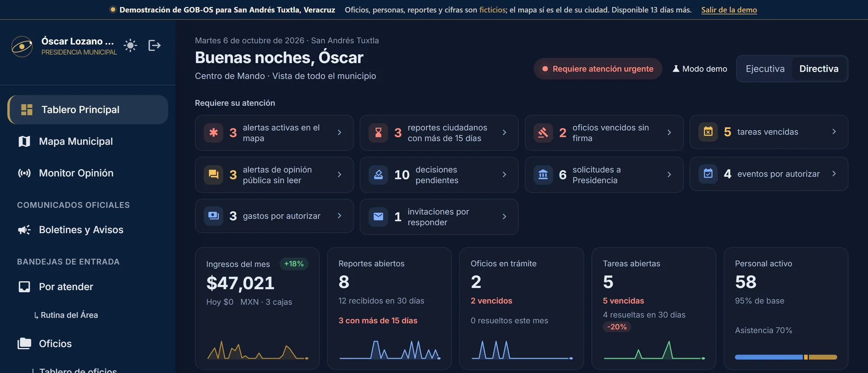Screen dimensions: 868x373
Task: Click Requiere atención urgente badge
Action: click(x=598, y=69)
